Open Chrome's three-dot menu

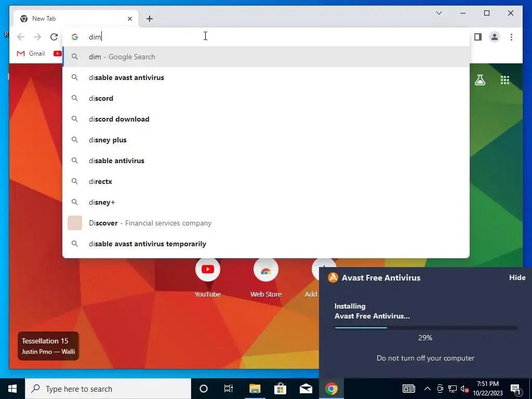point(511,37)
